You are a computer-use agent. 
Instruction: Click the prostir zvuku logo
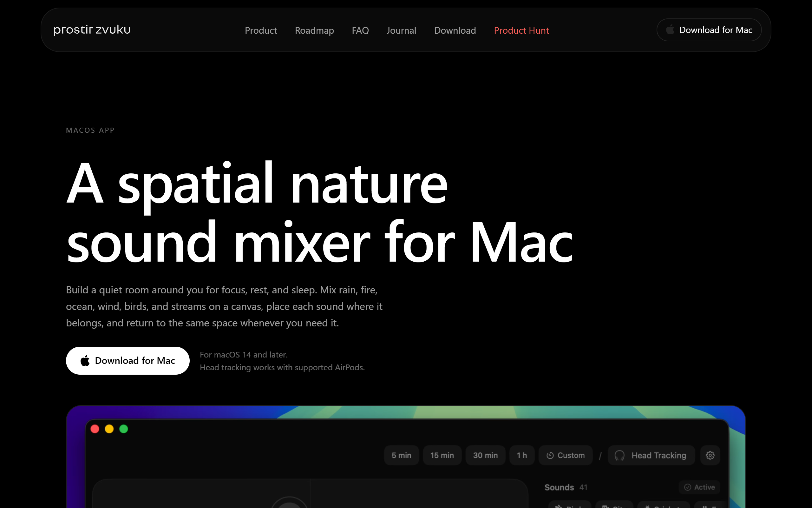pos(92,30)
